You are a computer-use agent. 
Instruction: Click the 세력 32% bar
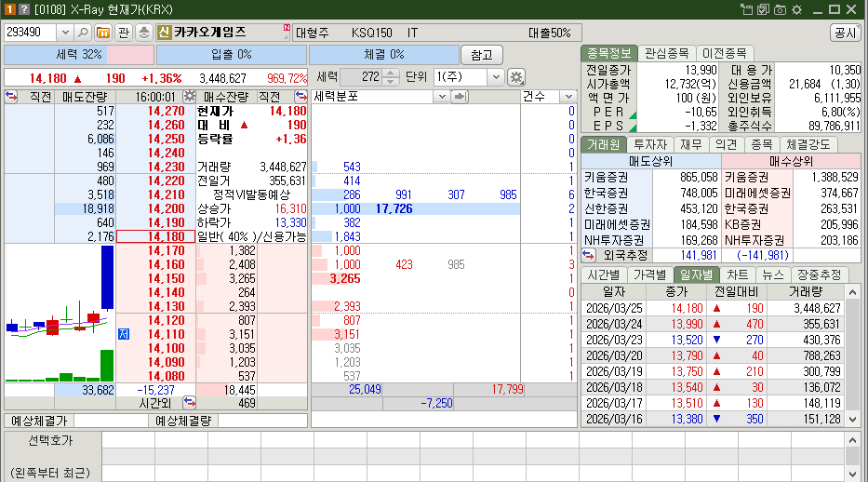(x=78, y=55)
